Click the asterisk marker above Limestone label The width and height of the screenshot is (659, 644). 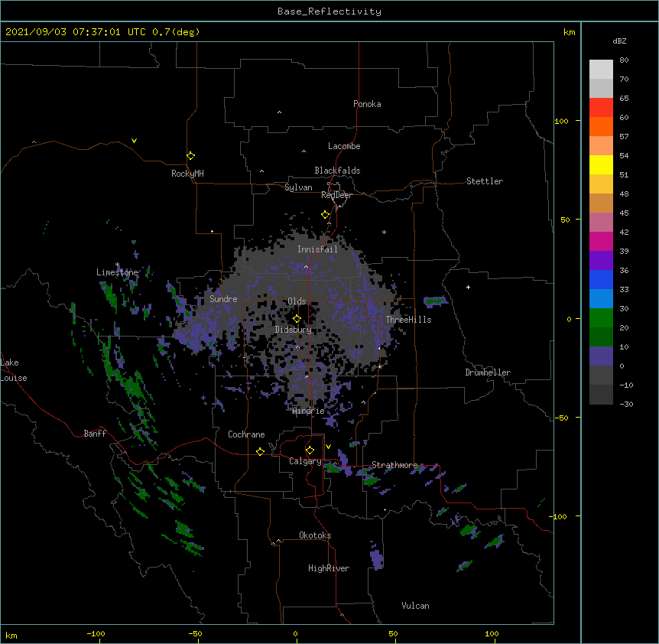[x=118, y=265]
